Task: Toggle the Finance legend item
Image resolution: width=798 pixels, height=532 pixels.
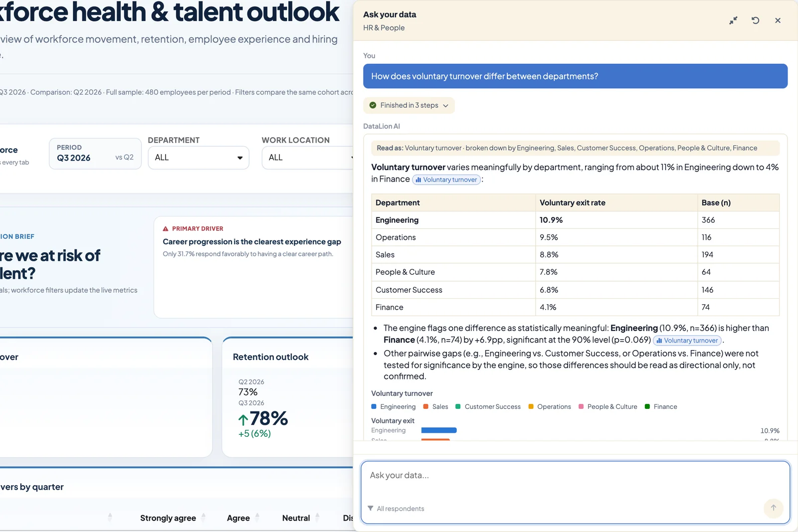Action: 661,407
